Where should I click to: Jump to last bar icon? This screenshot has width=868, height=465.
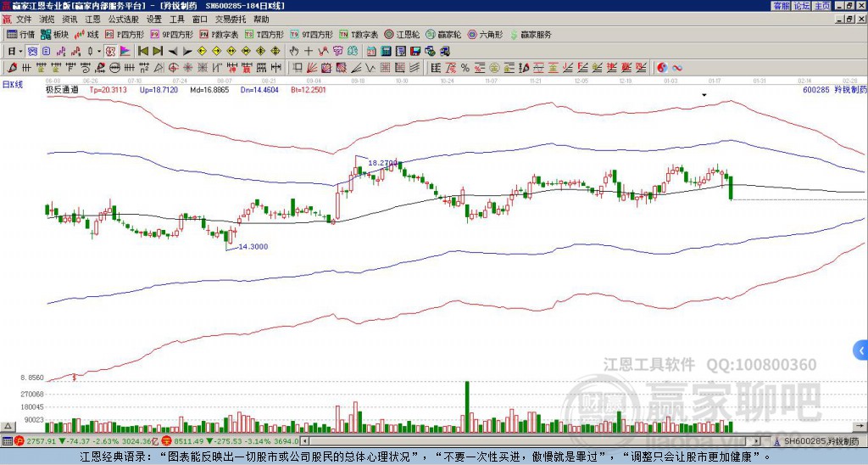(158, 52)
